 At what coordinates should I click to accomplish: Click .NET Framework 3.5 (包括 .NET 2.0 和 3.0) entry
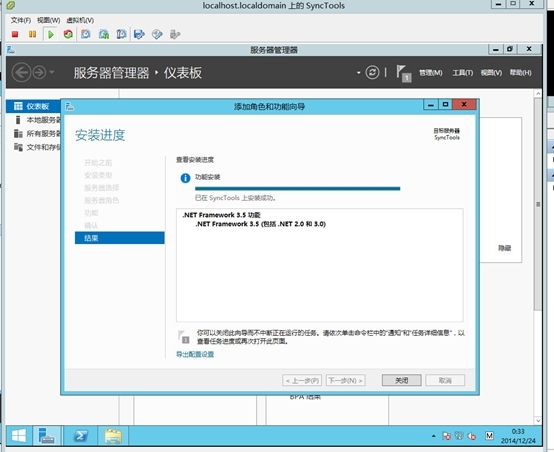(261, 224)
